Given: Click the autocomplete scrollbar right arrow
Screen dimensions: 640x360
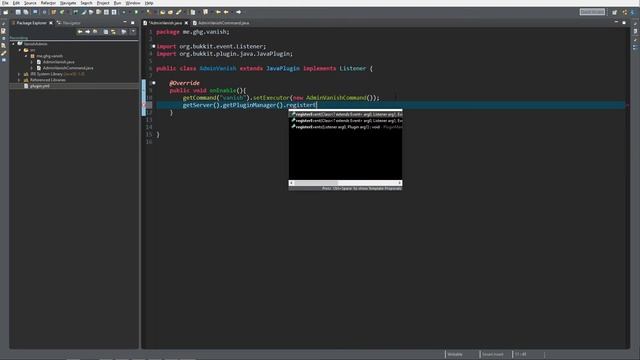Looking at the screenshot, I should pos(400,183).
